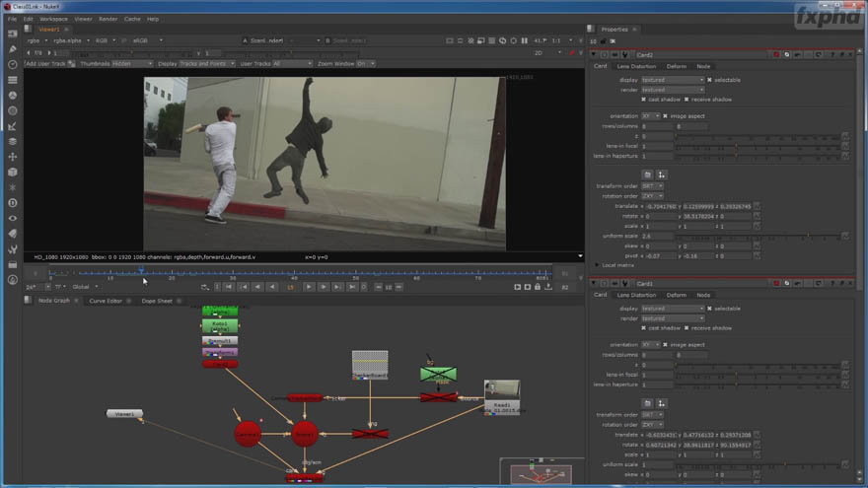Open Card2 transform order SRT dropdown

tap(652, 186)
